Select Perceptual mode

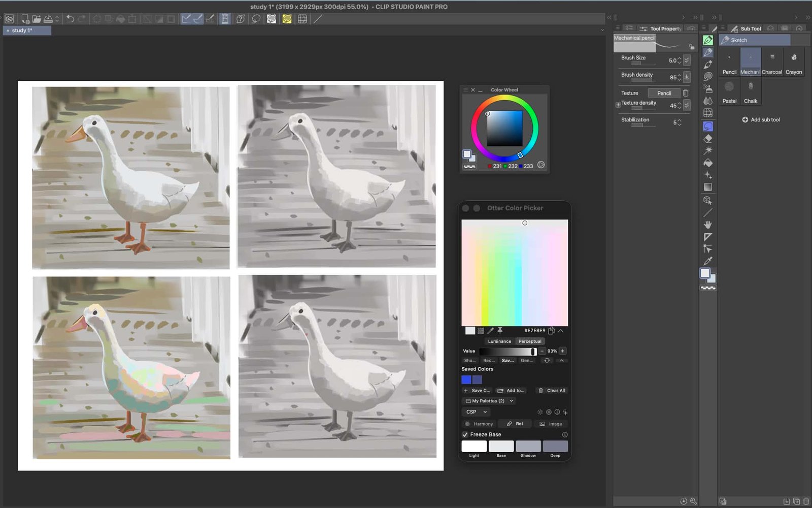530,341
